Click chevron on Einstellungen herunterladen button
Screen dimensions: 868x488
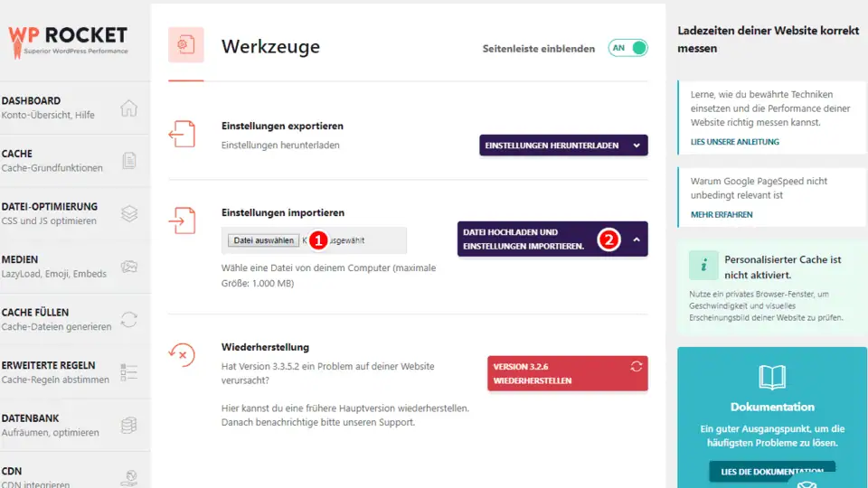pos(637,145)
